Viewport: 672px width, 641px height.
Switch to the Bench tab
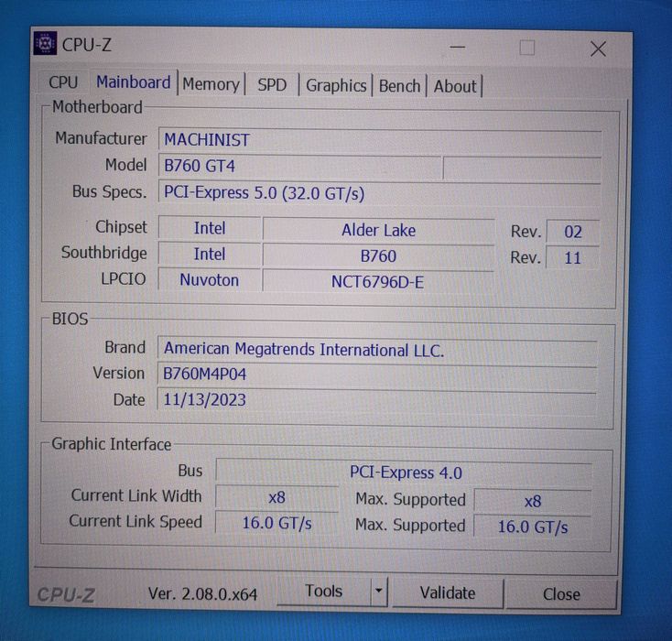coord(399,86)
